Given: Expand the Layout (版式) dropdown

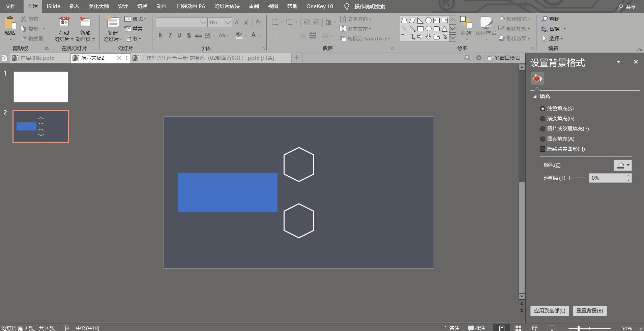Looking at the screenshot, I should pos(136,19).
